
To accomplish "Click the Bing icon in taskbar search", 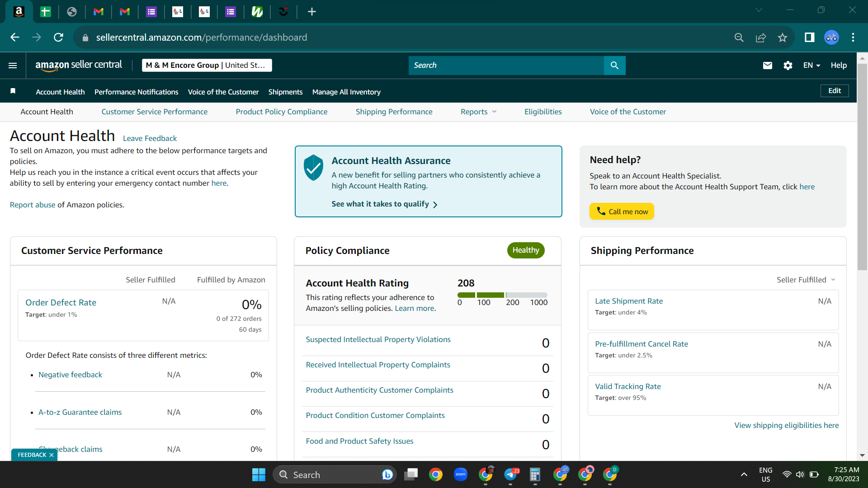I will pyautogui.click(x=387, y=474).
